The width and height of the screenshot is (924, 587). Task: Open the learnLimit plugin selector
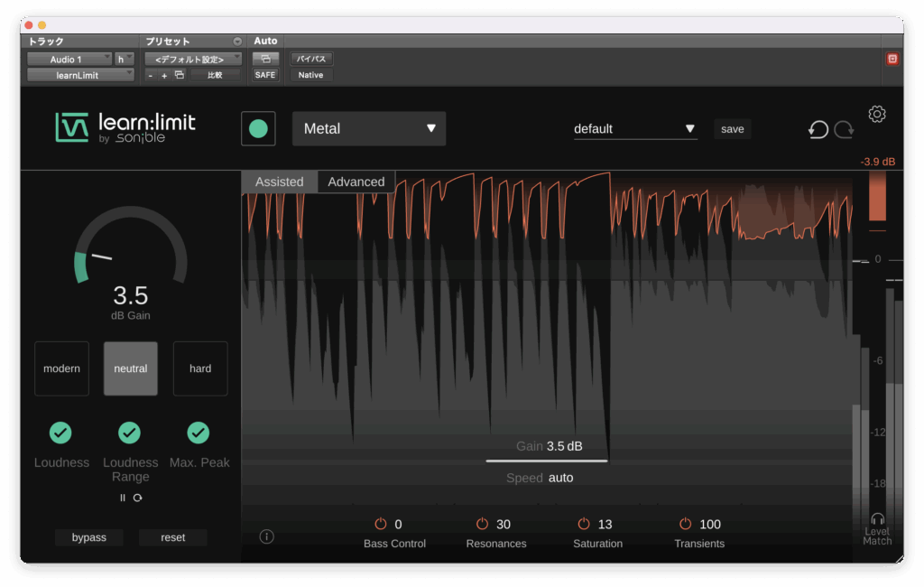click(80, 75)
